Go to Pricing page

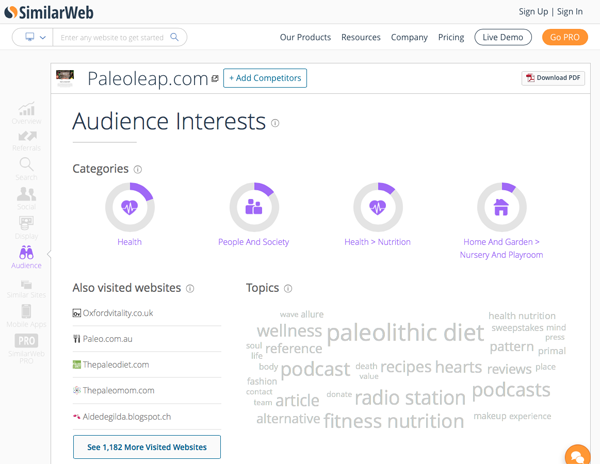coord(451,37)
